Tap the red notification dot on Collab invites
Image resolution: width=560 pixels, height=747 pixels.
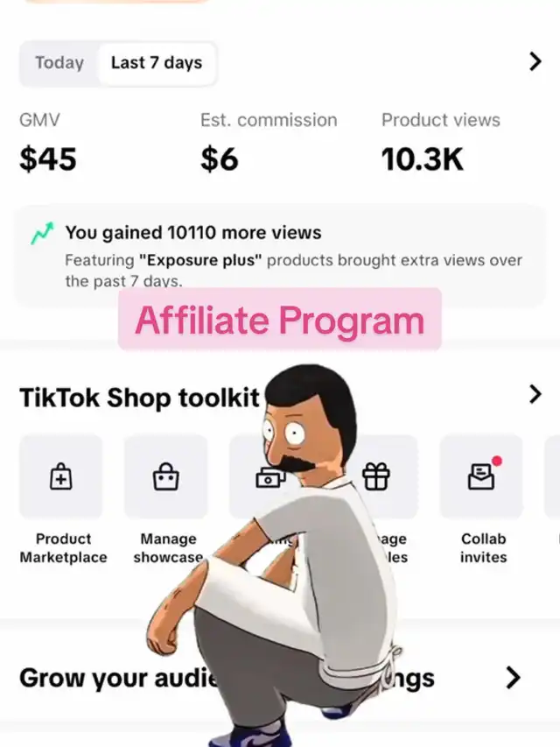497,461
